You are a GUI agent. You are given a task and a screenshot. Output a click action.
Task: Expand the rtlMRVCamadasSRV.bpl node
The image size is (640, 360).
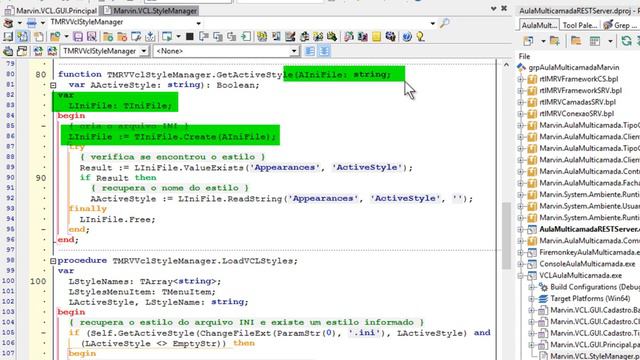tap(521, 102)
